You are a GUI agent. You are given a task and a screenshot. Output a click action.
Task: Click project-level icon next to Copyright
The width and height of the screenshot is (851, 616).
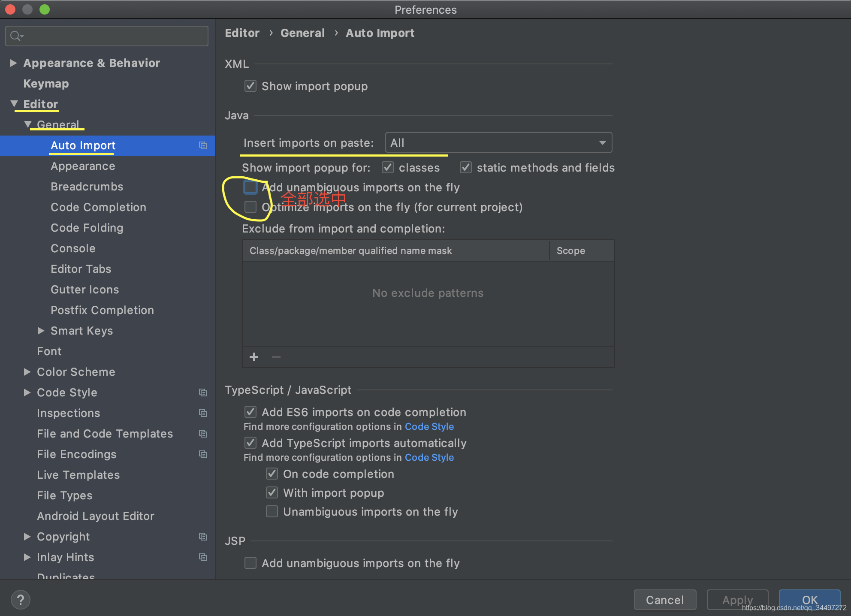[203, 537]
